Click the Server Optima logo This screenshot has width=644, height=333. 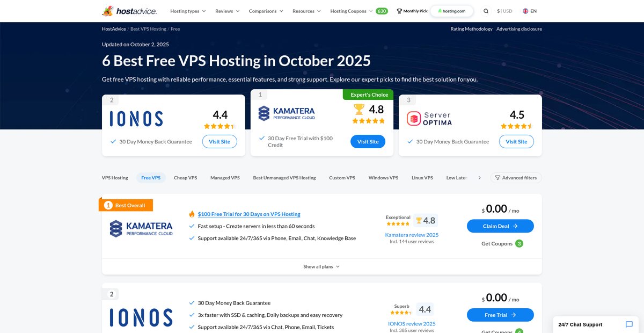[429, 119]
